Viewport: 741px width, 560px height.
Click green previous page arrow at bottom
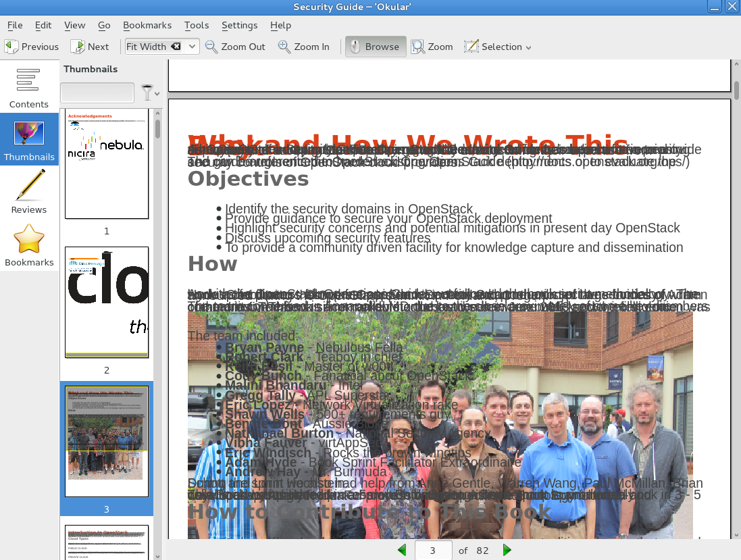(x=402, y=550)
